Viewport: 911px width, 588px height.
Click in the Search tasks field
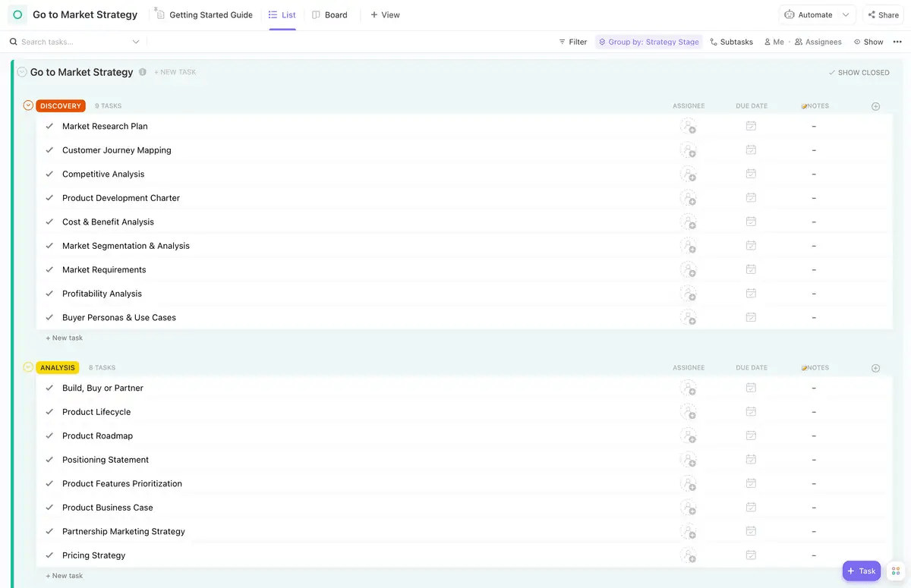coord(74,42)
